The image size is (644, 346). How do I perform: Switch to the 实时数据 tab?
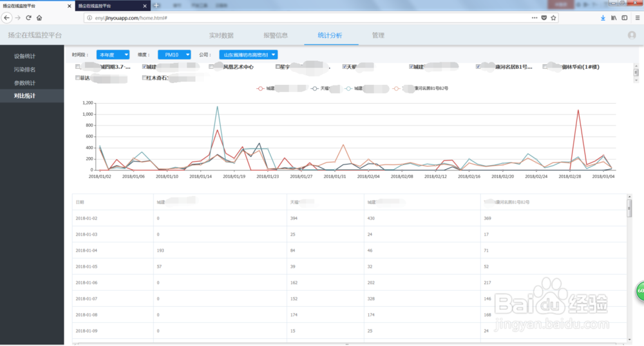tap(222, 35)
